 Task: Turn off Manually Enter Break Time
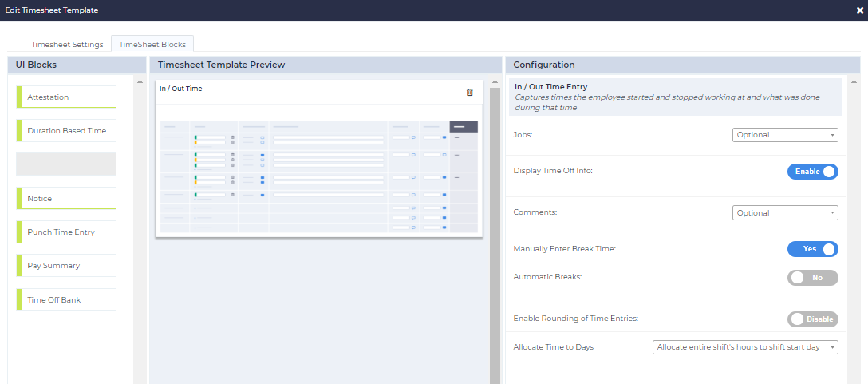tap(812, 249)
